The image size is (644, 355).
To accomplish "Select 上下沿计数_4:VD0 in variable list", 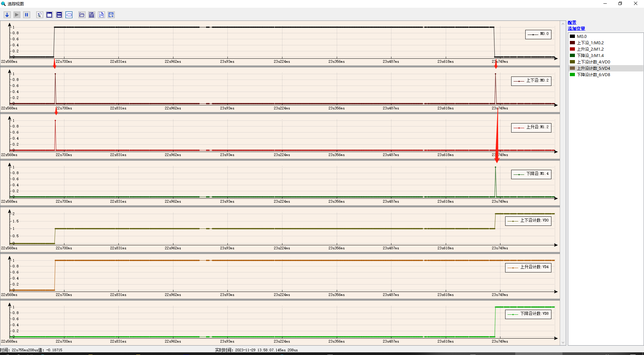I will (605, 62).
